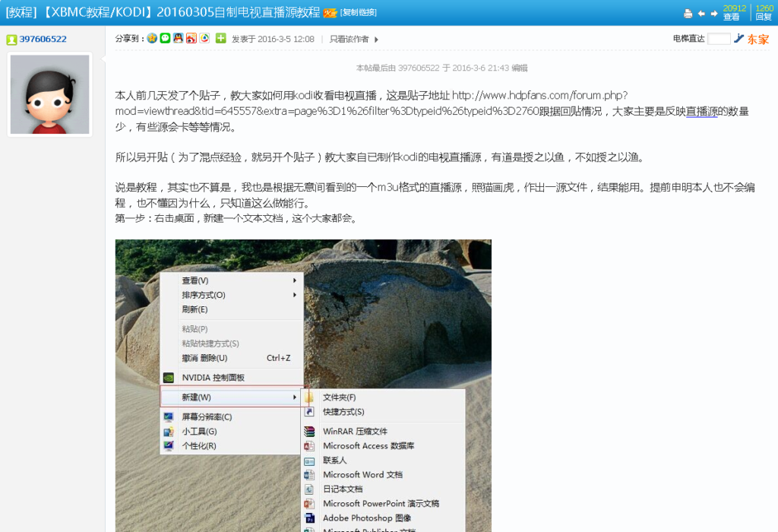
Task: Expand the 新建(W) submenu arrow
Action: click(294, 397)
